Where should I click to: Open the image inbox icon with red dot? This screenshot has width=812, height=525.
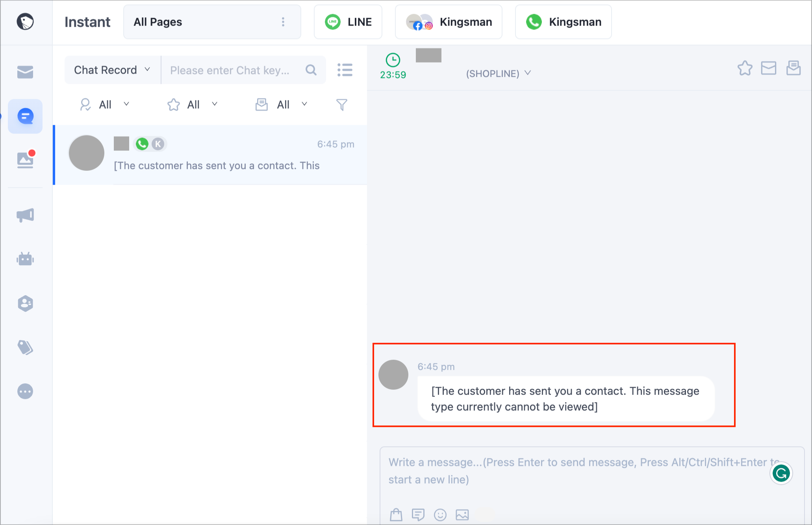click(26, 159)
